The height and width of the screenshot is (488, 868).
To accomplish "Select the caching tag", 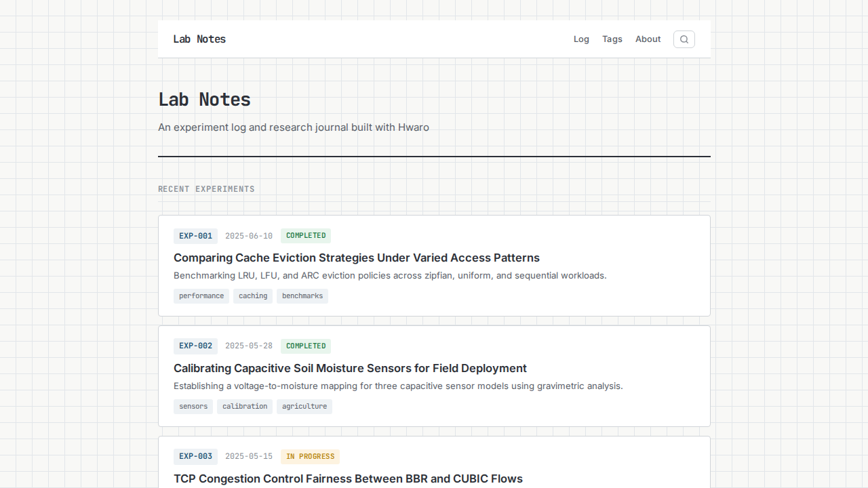I will coord(253,296).
